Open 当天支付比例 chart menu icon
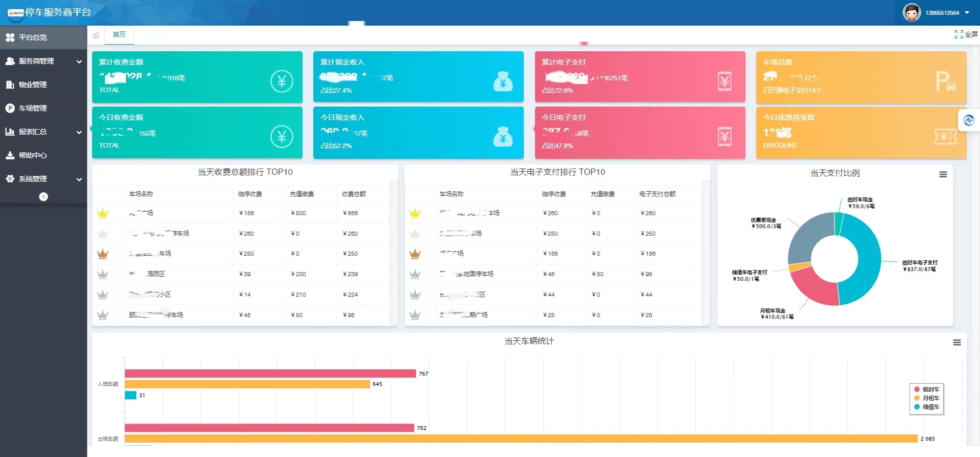980x457 pixels. click(943, 174)
